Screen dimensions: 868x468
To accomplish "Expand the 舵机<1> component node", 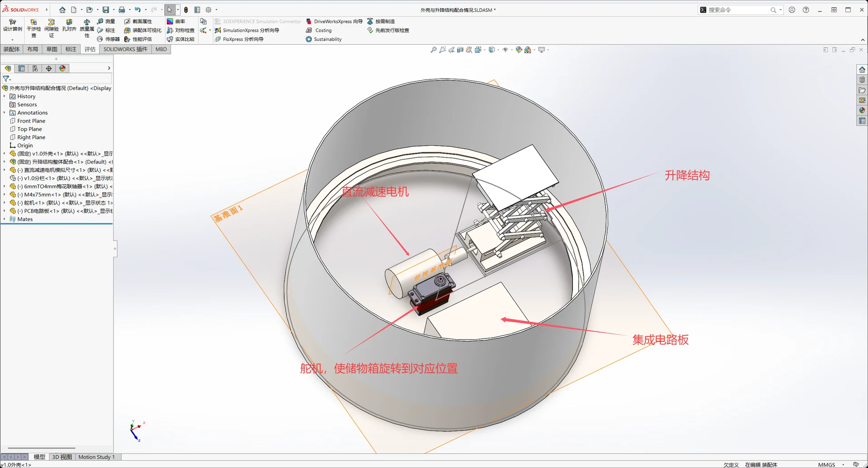I will click(x=5, y=203).
